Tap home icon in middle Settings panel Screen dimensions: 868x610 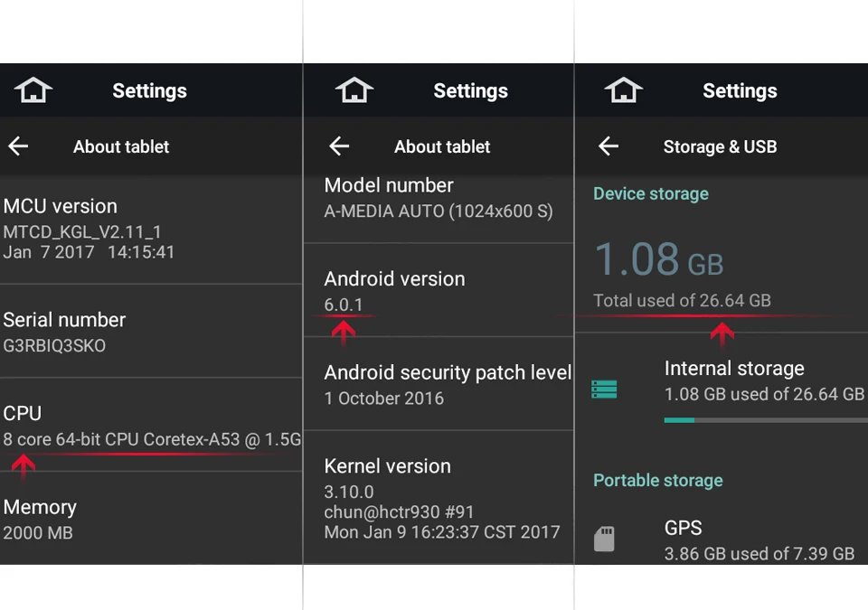354,90
